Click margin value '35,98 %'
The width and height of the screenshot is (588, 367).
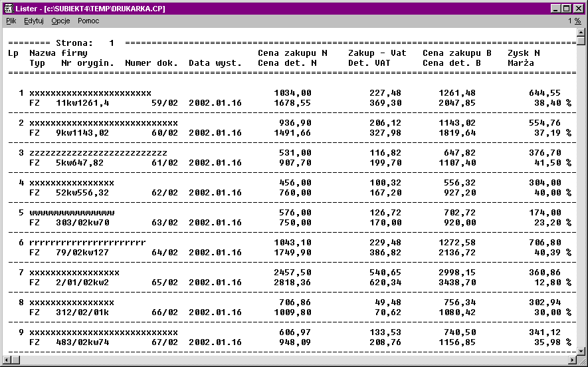pyautogui.click(x=553, y=342)
